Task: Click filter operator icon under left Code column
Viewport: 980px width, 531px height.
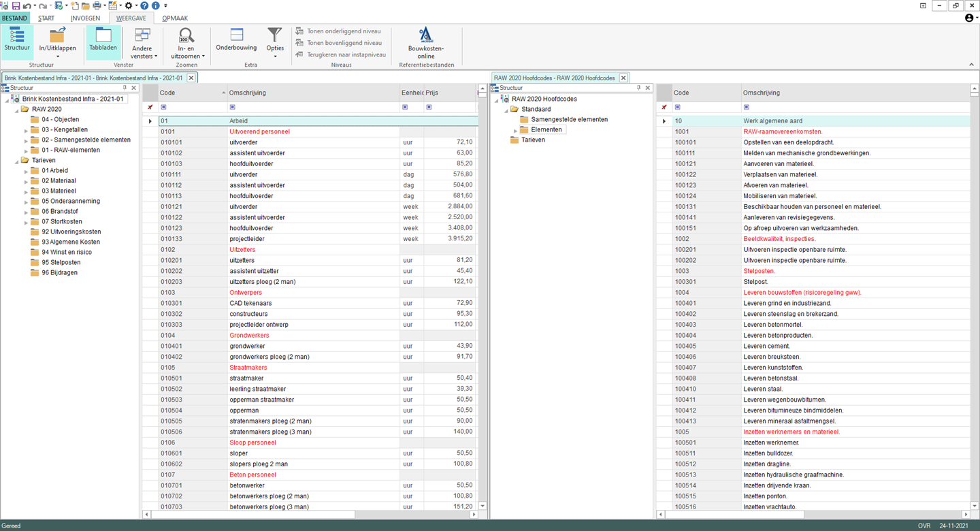Action: (x=163, y=107)
